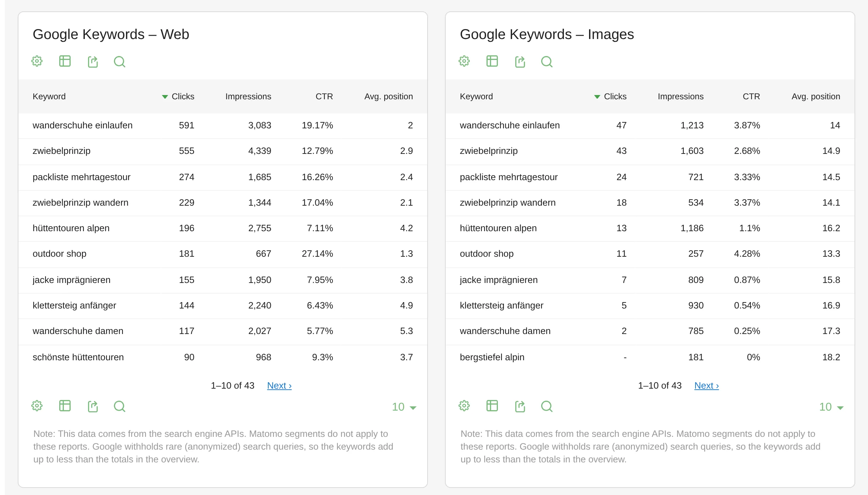Click 27.14% CTR value in Web table

tap(317, 254)
